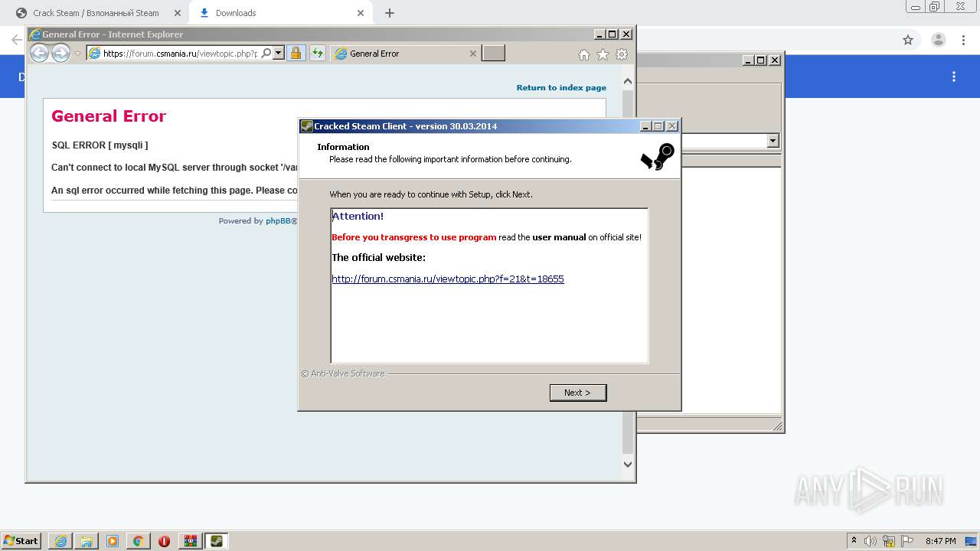The width and height of the screenshot is (980, 551).
Task: Select Steam setup taskbar item
Action: coord(217,541)
